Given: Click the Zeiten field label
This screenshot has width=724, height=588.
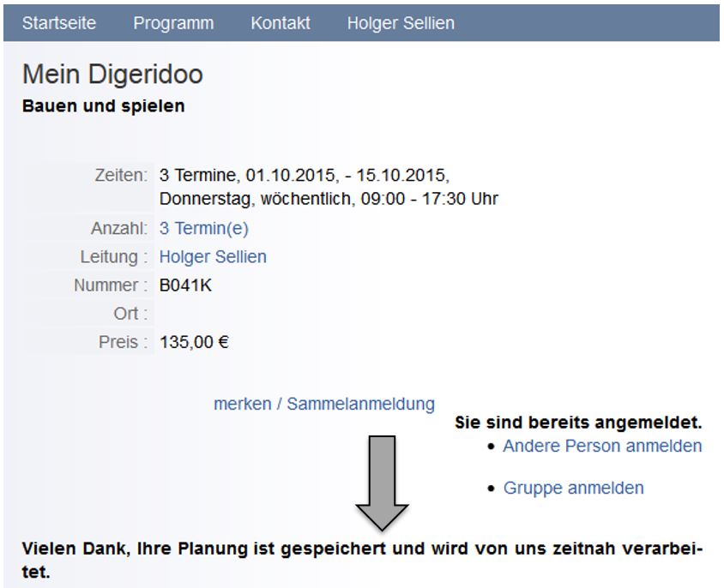Looking at the screenshot, I should point(121,176).
